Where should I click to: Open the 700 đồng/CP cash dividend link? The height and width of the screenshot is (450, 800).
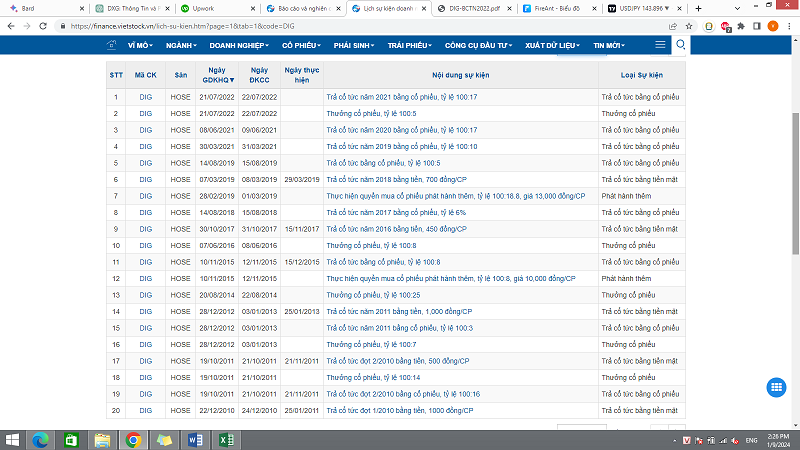coord(398,179)
